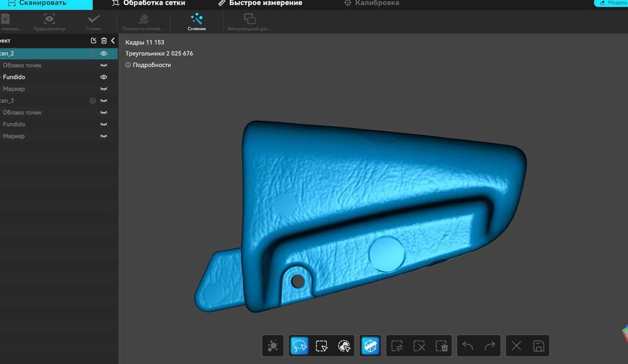This screenshot has height=364, width=628.
Task: Open the Обработка сетки tab
Action: 149,3
